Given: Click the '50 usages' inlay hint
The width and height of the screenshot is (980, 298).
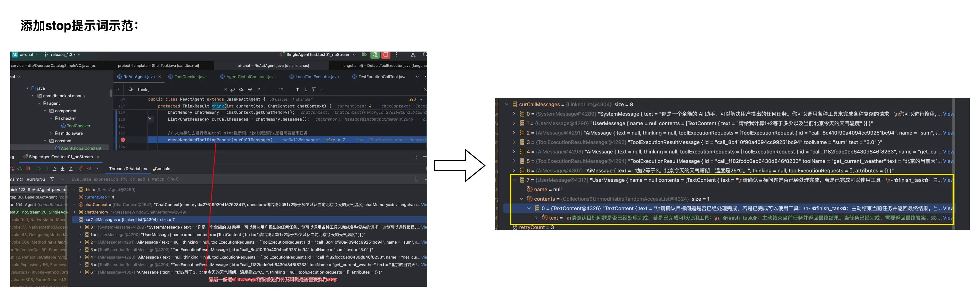Looking at the screenshot, I should click(279, 99).
